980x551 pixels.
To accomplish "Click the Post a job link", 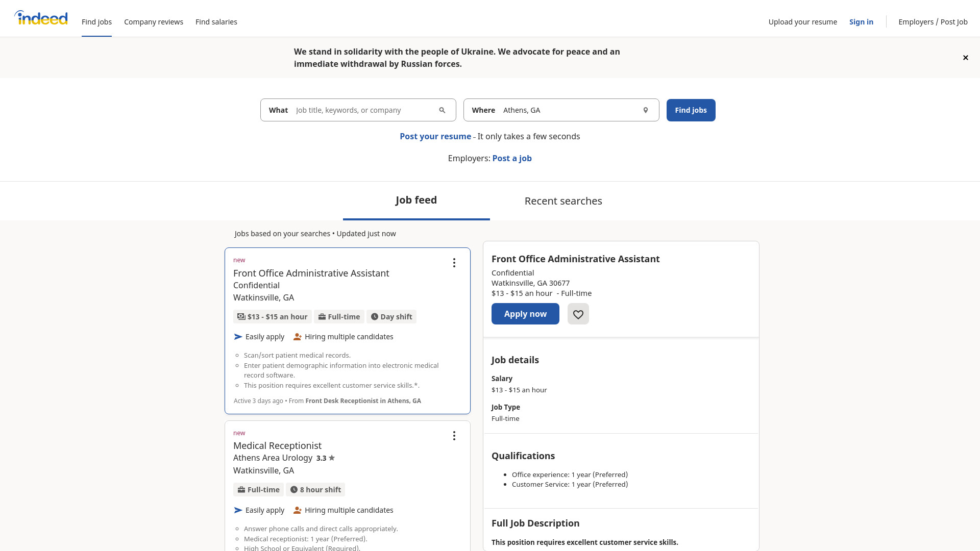I will pos(512,159).
